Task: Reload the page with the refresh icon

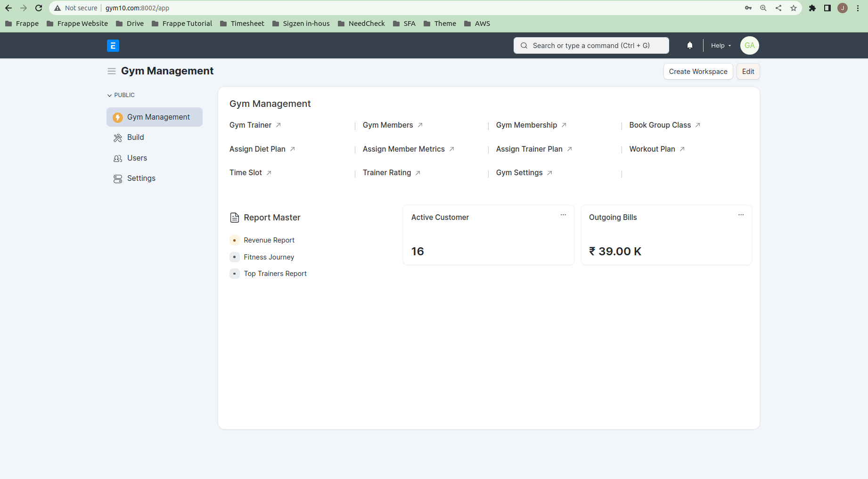Action: pos(39,8)
